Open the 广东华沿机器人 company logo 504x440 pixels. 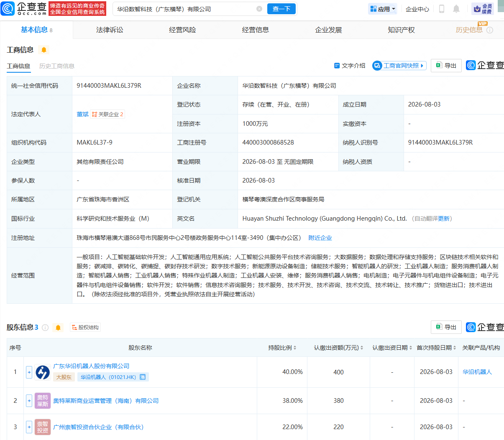pyautogui.click(x=43, y=372)
